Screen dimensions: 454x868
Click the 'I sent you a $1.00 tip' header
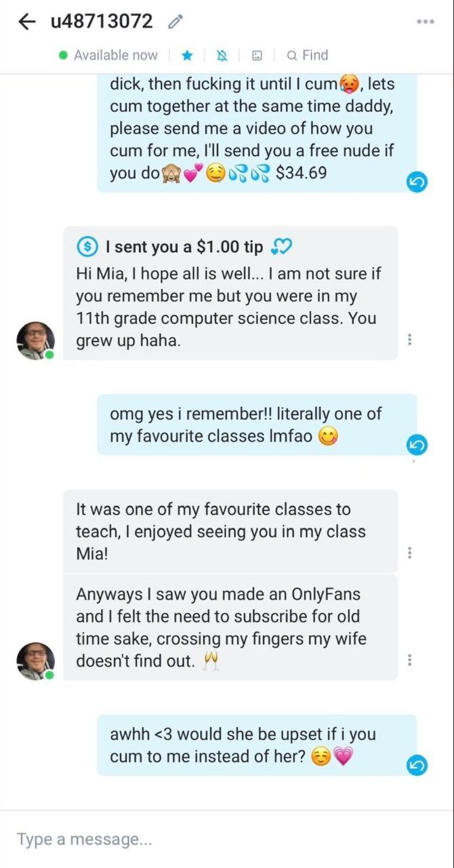tap(184, 248)
